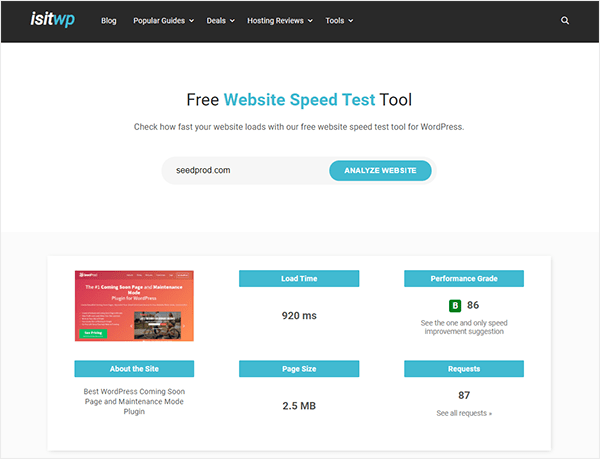600x459 pixels.
Task: Open the search magnifier icon
Action: 564,21
